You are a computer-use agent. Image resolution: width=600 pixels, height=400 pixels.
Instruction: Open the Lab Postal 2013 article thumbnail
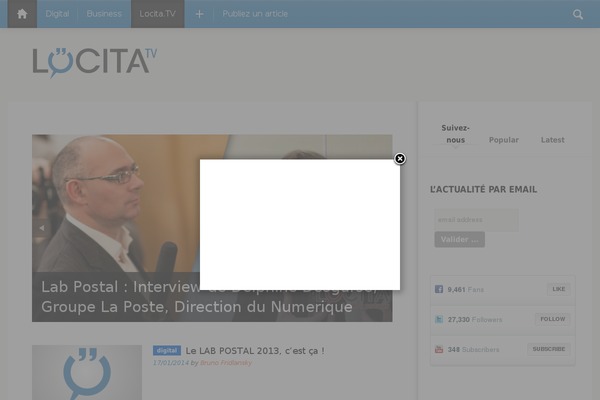[87, 372]
